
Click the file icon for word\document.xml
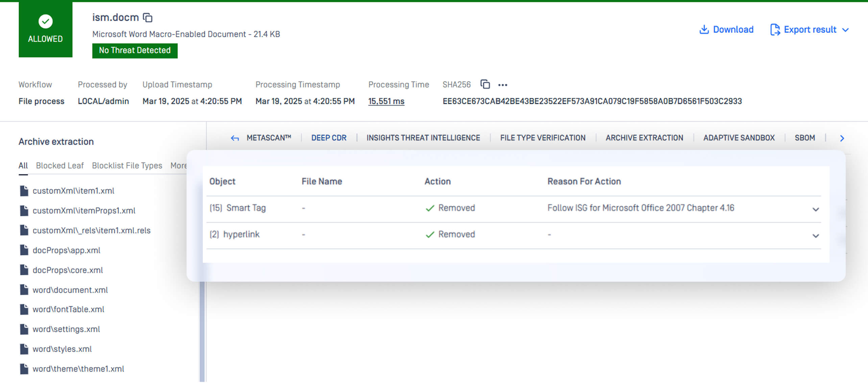coord(24,290)
